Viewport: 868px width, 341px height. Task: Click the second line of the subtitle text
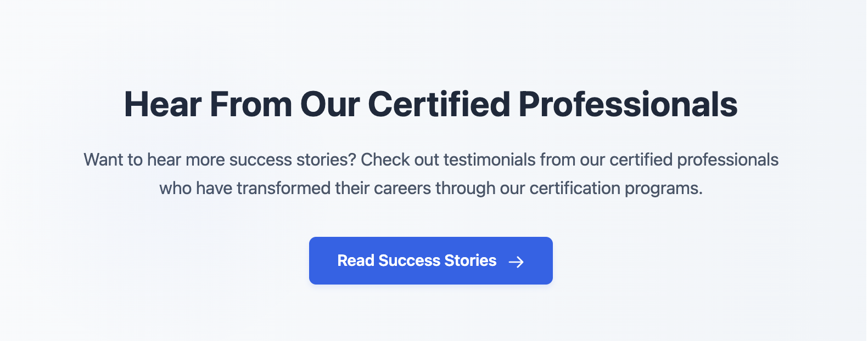pyautogui.click(x=431, y=188)
